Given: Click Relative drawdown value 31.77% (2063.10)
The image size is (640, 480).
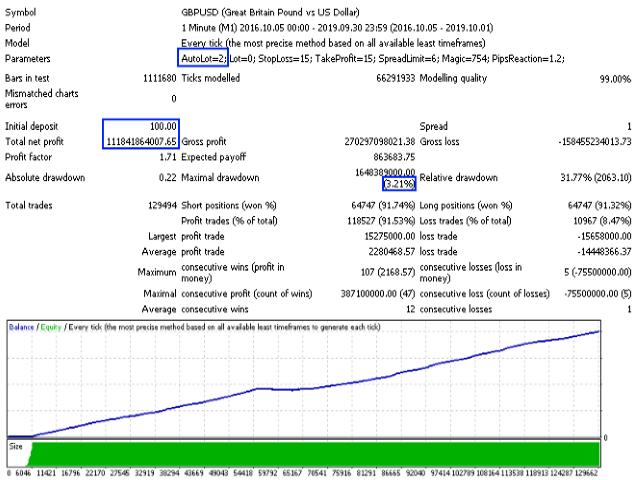Looking at the screenshot, I should pos(596,178).
